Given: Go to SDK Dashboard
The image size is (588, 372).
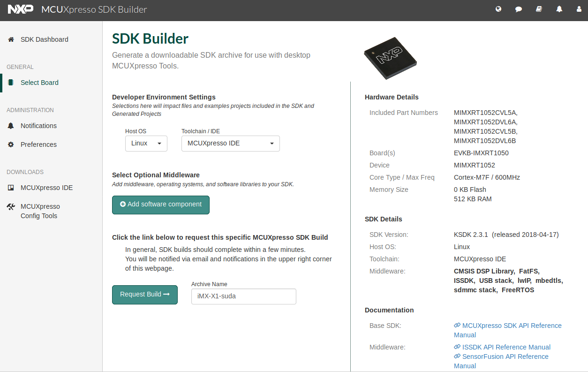Looking at the screenshot, I should click(45, 39).
